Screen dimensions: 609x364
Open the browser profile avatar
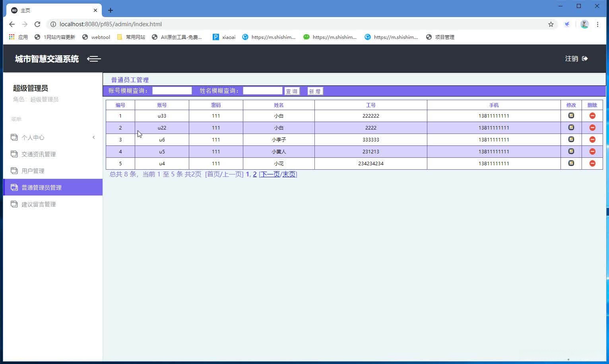tap(584, 24)
